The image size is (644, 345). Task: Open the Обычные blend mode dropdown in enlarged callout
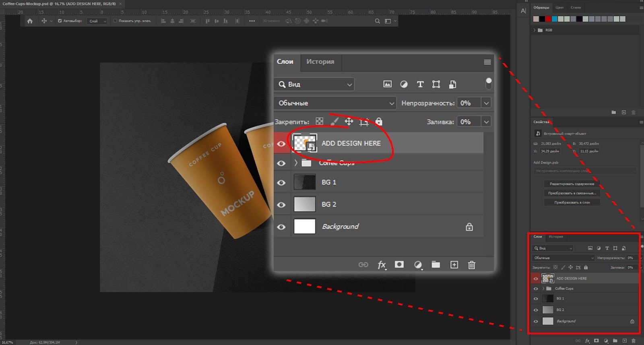335,103
